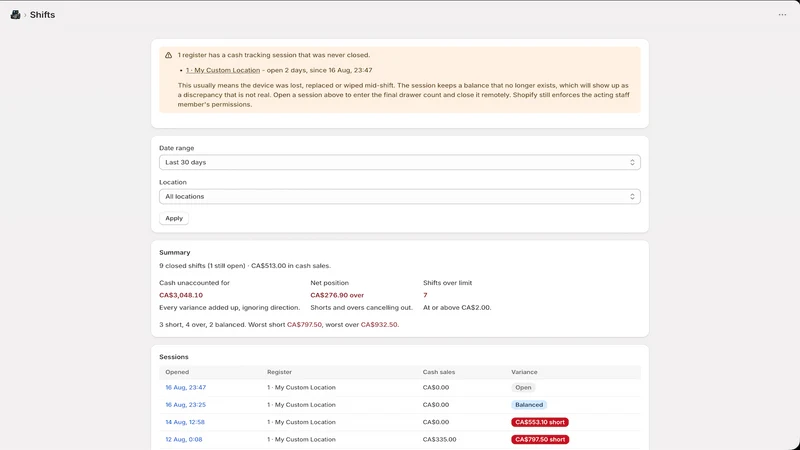Open the 14 Aug, 12:58 session
Viewport: 800px width, 450px height.
[185, 422]
